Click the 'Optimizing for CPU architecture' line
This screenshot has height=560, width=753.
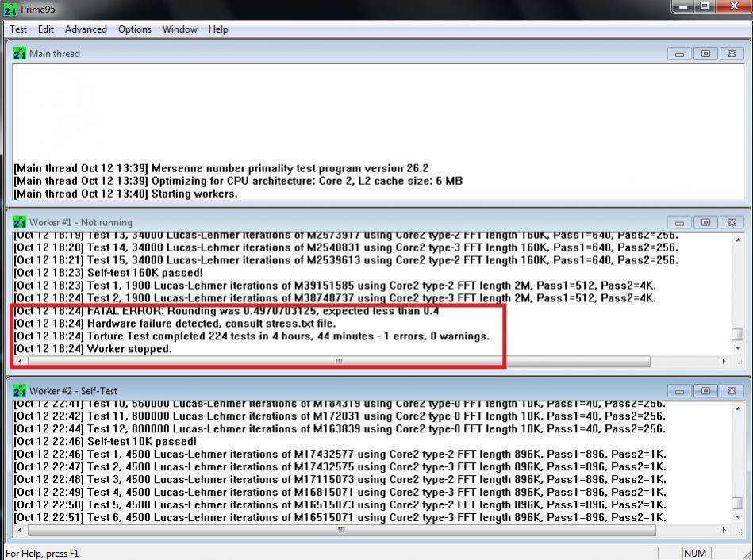(x=238, y=181)
